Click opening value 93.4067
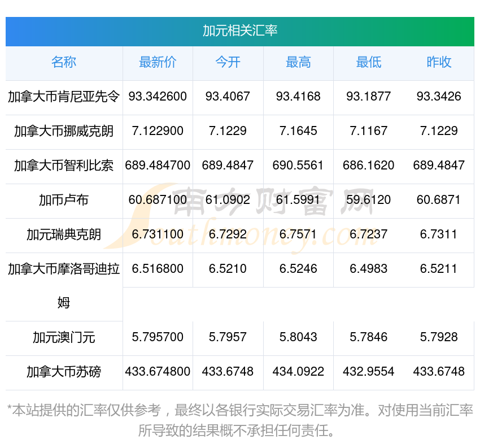Screen dimensions: 480x448 (x=228, y=97)
